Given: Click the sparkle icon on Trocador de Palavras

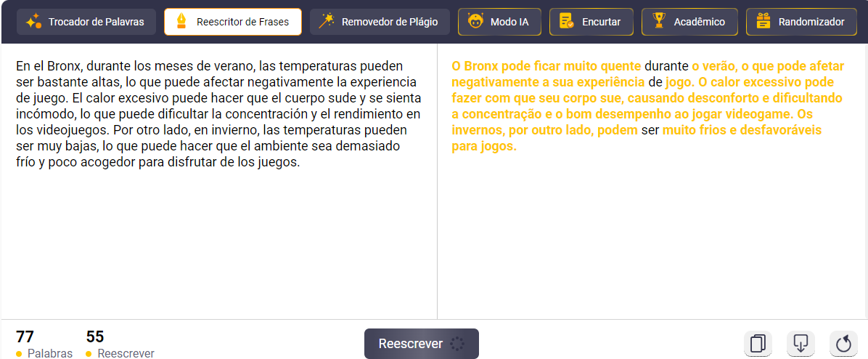Looking at the screenshot, I should pyautogui.click(x=33, y=22).
